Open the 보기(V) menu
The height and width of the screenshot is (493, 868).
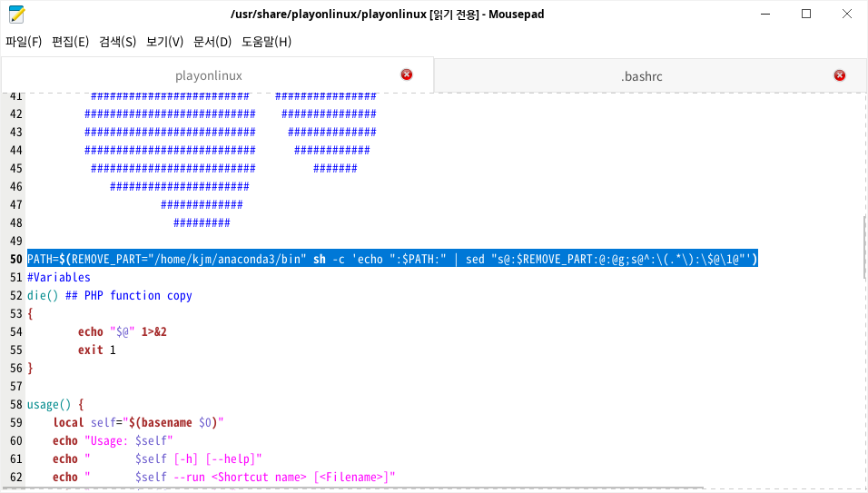click(x=164, y=42)
